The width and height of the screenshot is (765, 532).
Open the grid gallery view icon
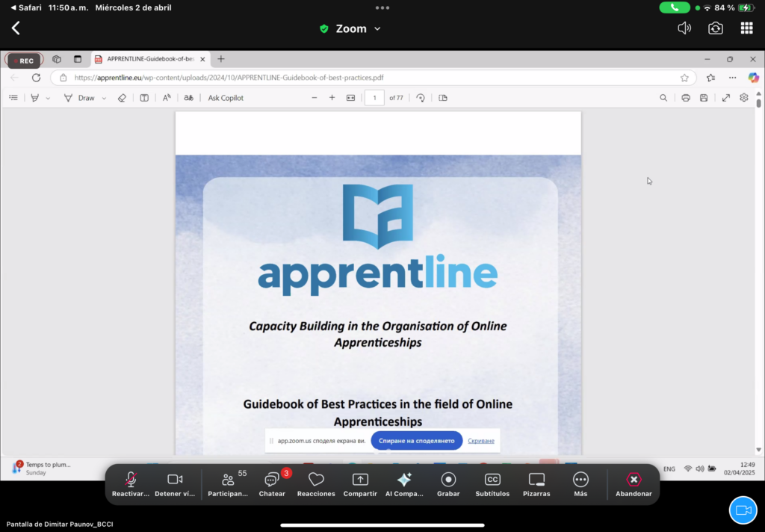click(746, 28)
